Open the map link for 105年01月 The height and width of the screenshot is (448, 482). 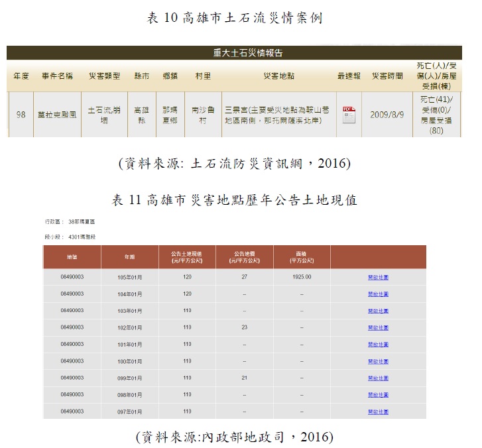(x=378, y=277)
